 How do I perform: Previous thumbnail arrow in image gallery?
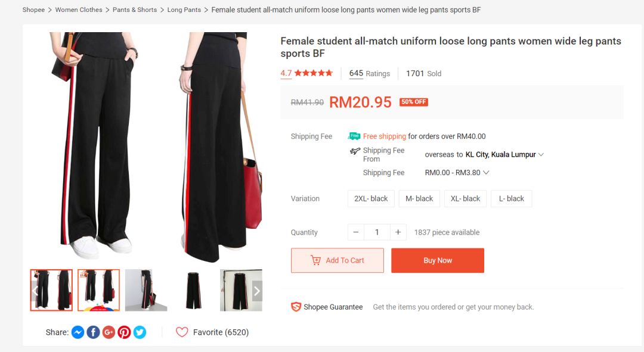point(36,291)
